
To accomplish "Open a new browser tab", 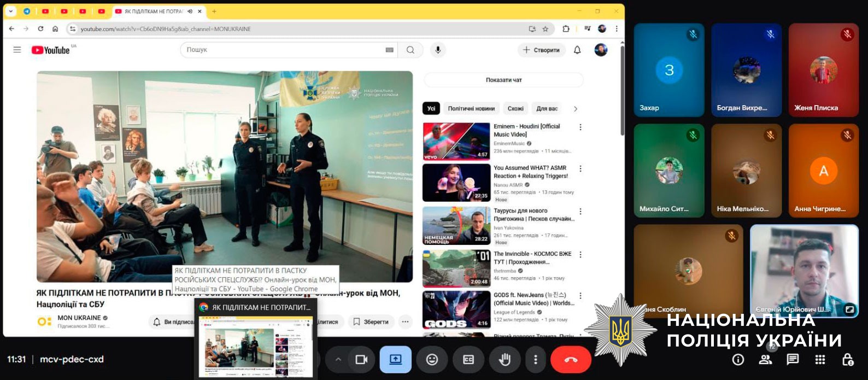I will 214,11.
